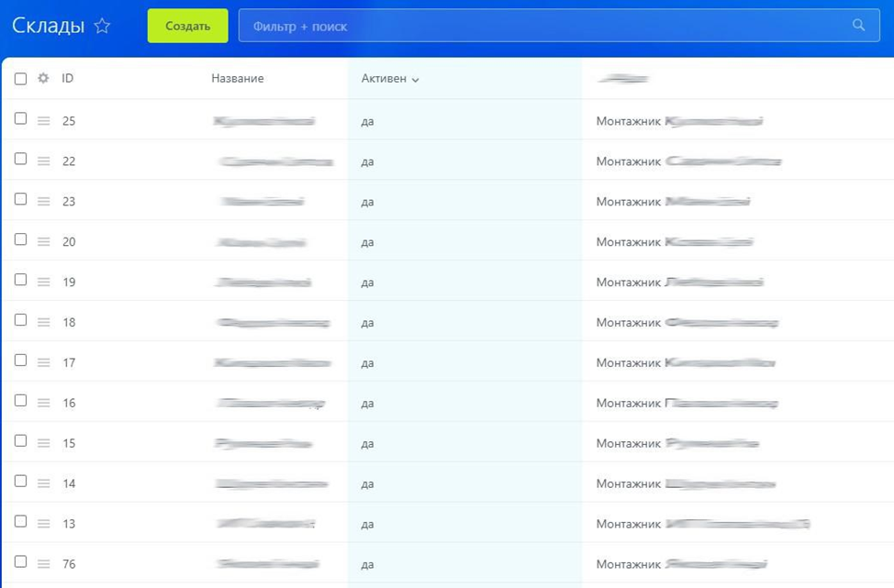The height and width of the screenshot is (588, 894).
Task: Sort by the Активен column arrow
Action: tap(415, 80)
